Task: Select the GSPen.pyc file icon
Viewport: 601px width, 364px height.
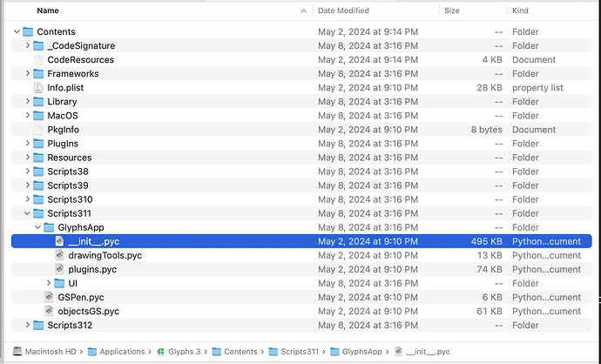Action: click(x=49, y=297)
